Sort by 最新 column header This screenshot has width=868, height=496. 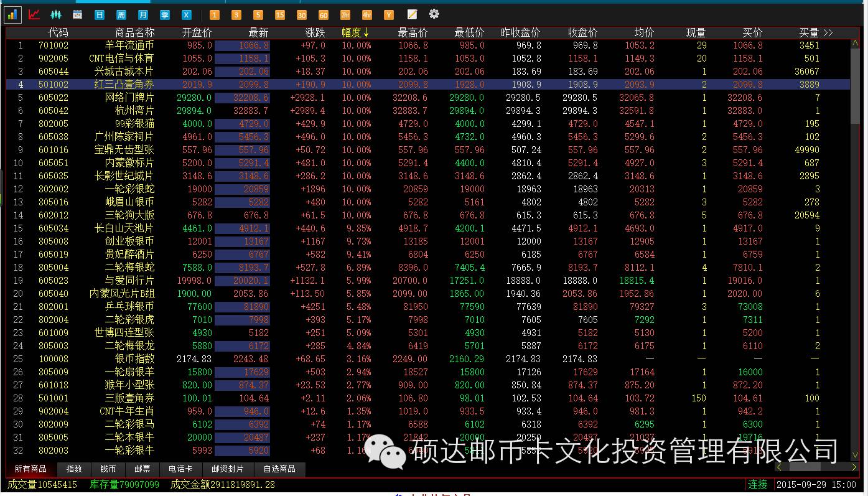(x=258, y=32)
